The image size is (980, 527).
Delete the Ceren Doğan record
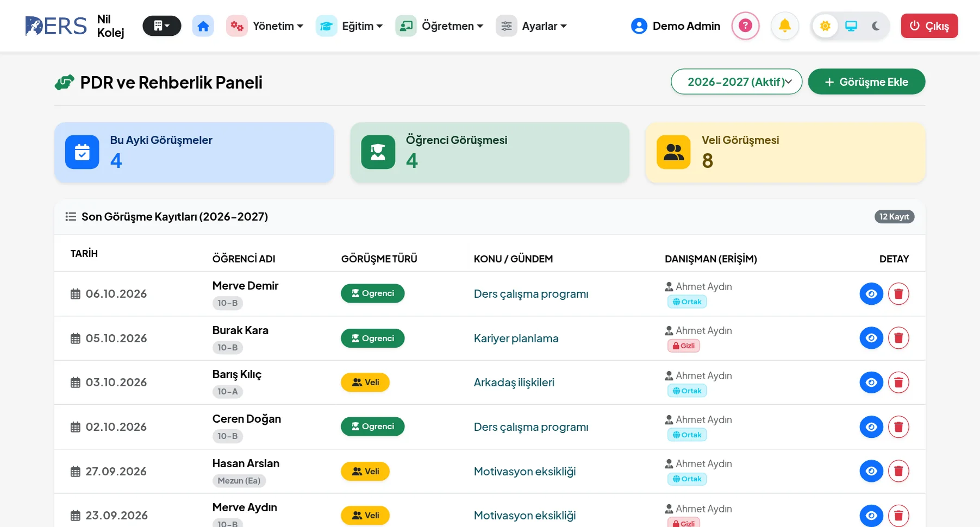(x=898, y=427)
